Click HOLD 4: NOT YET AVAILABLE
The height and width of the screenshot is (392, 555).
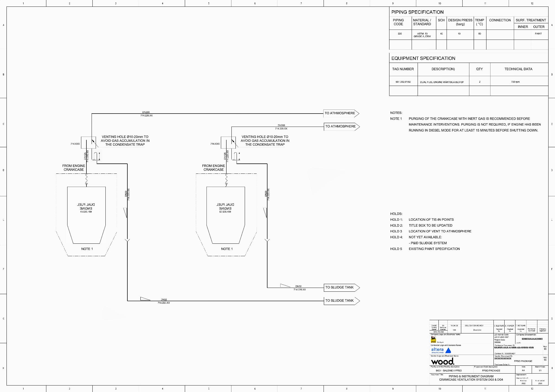[416, 237]
